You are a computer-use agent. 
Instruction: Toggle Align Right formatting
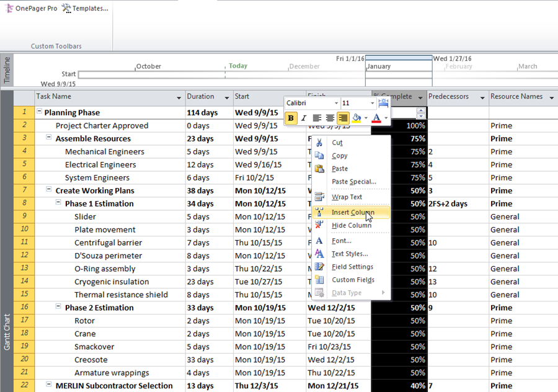pyautogui.click(x=343, y=118)
